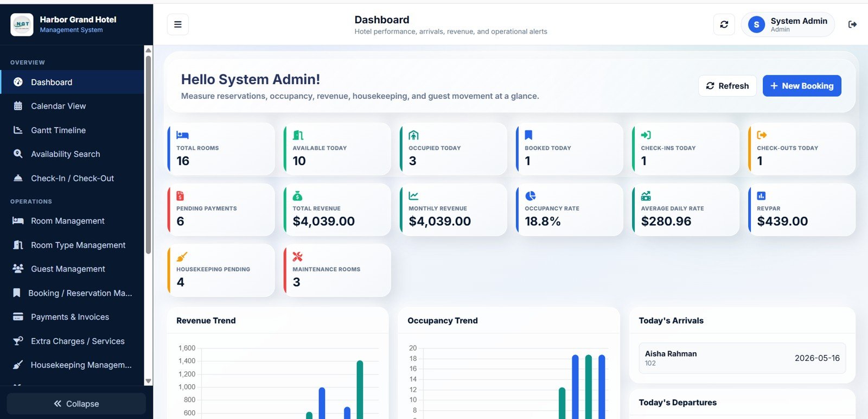Open Housekeeping Management
This screenshot has height=419, width=868.
pos(72,365)
